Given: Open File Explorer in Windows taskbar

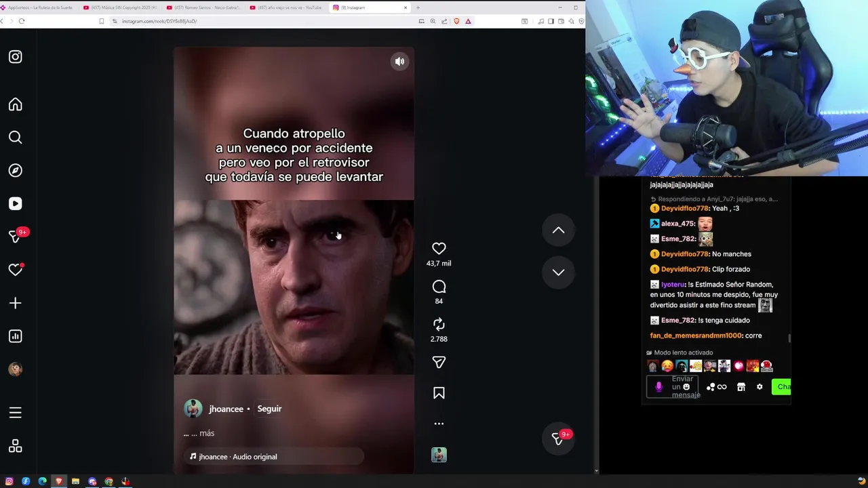Looking at the screenshot, I should pos(75,481).
